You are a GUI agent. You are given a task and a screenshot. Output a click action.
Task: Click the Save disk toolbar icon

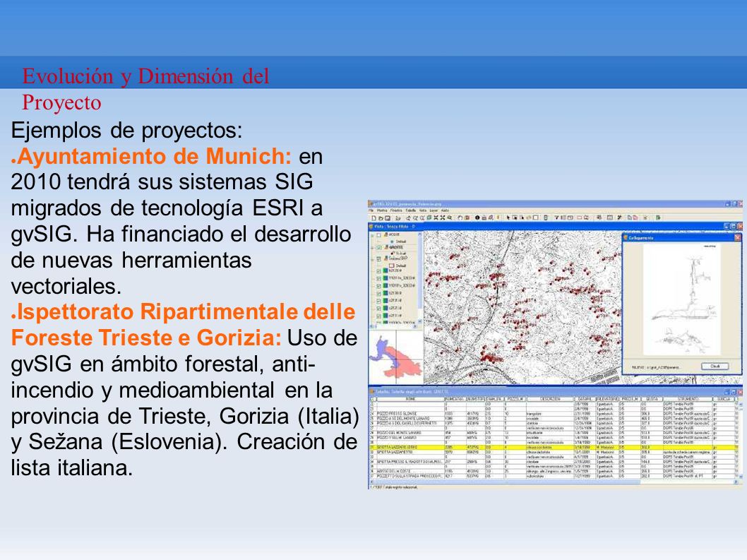[x=387, y=218]
